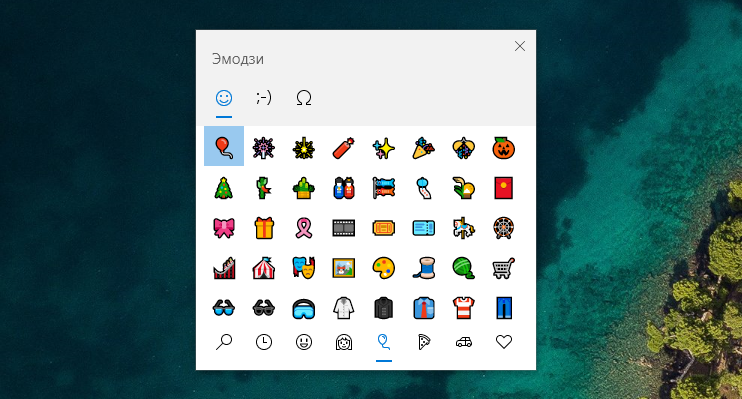Image resolution: width=742 pixels, height=399 pixels.
Task: Insert the green yarn ball emoji
Action: click(464, 268)
